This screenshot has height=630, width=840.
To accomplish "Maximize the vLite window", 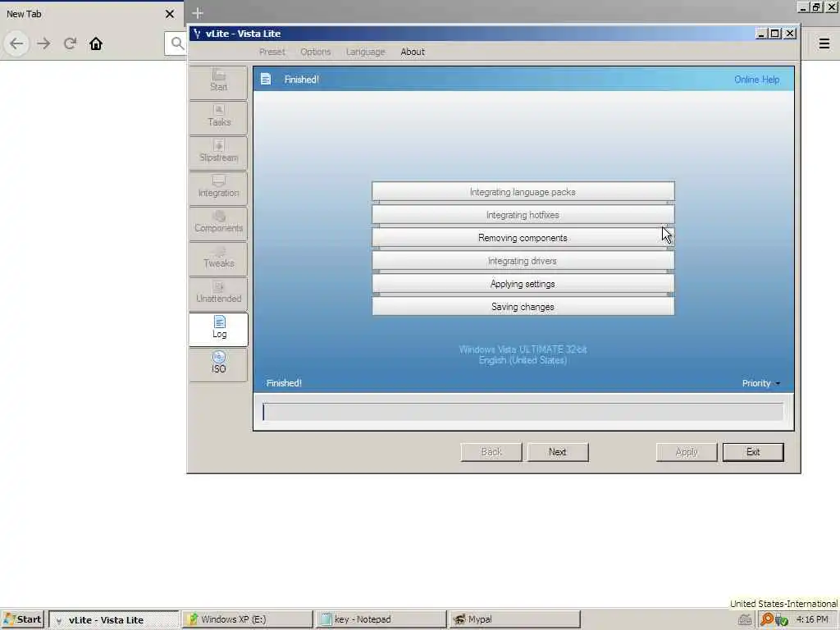I will coord(774,33).
